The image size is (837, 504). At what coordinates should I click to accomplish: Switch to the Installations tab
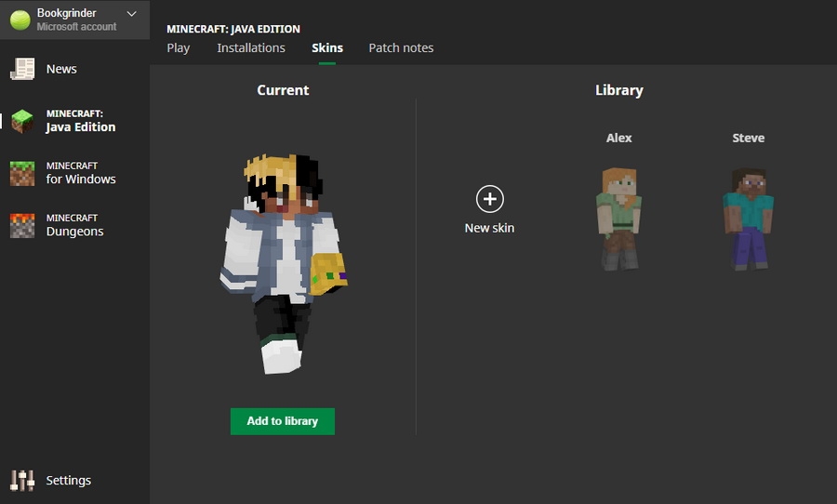pos(251,48)
